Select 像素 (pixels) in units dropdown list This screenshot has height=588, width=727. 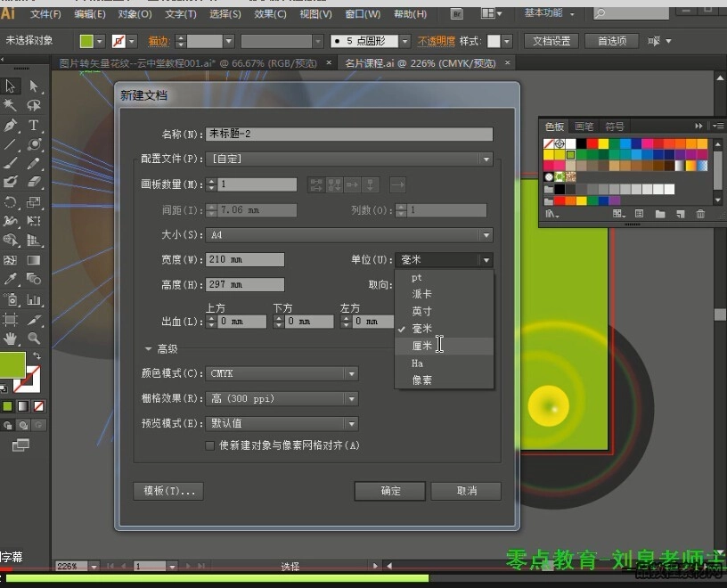click(421, 380)
